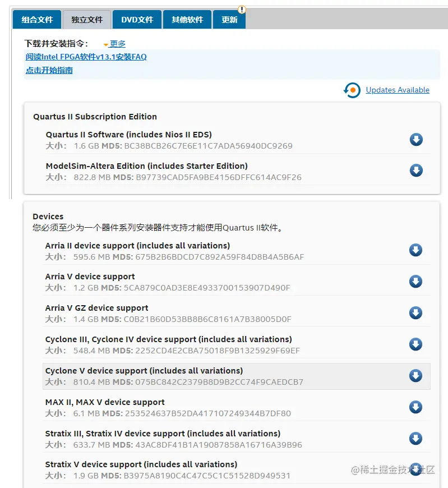
Task: Click MD5 value B97739CAD5FA9BE4156DFFC614AC9F26
Action: coord(219,177)
